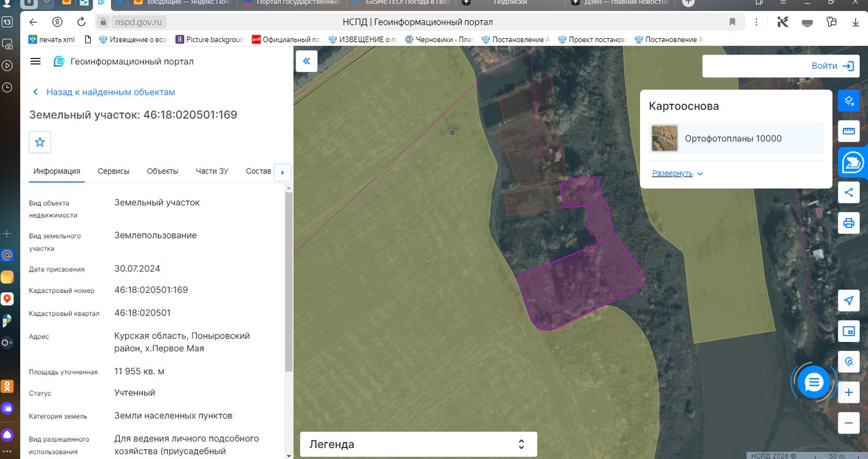Open the Части ЗУ tab
The image size is (868, 459).
(x=212, y=171)
